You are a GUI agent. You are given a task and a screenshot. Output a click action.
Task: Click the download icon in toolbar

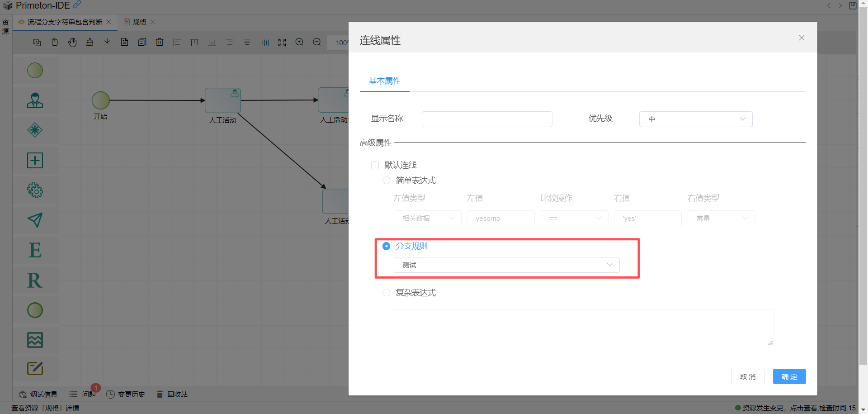click(x=107, y=42)
